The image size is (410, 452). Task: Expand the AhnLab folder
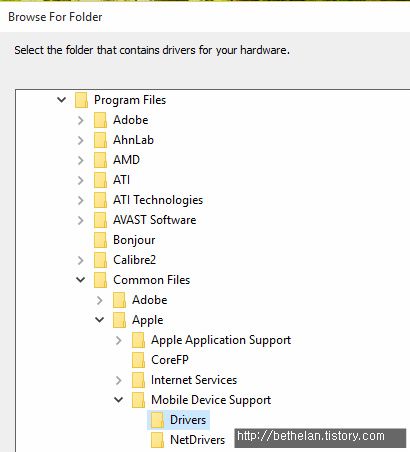pos(81,140)
